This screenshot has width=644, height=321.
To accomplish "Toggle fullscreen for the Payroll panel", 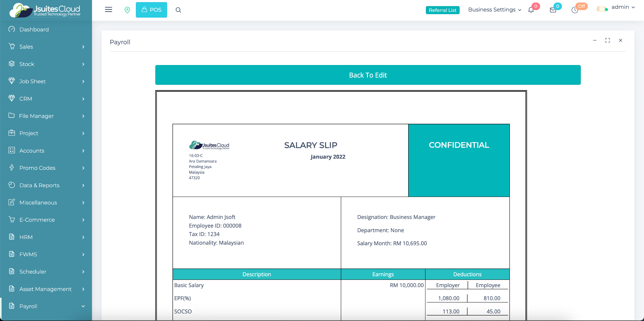I will pyautogui.click(x=608, y=41).
